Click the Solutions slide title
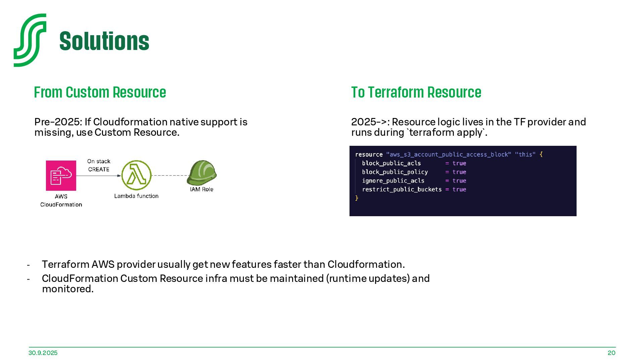Image resolution: width=644 pixels, height=362 pixels. [104, 41]
